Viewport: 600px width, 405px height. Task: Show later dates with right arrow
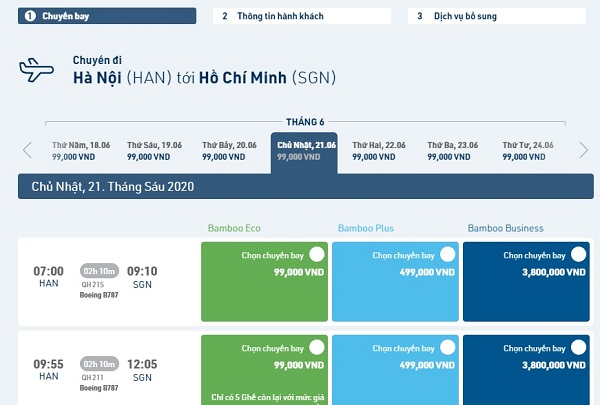[x=583, y=150]
